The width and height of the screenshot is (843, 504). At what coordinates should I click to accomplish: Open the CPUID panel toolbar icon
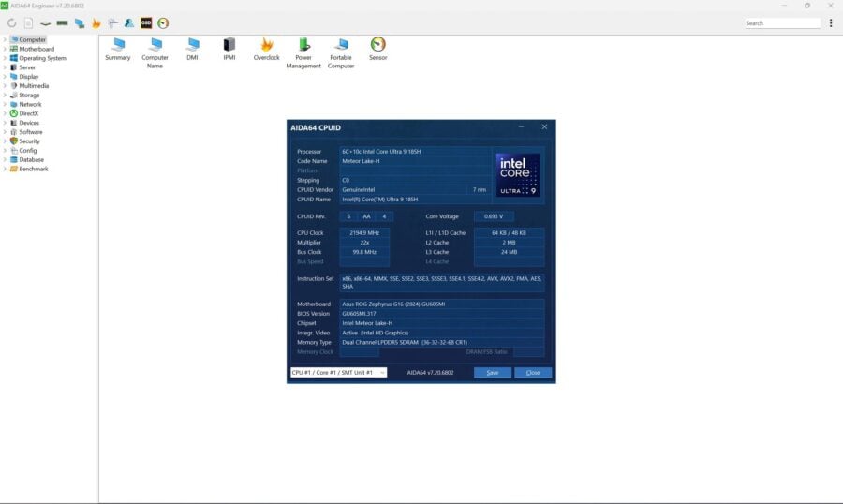113,23
